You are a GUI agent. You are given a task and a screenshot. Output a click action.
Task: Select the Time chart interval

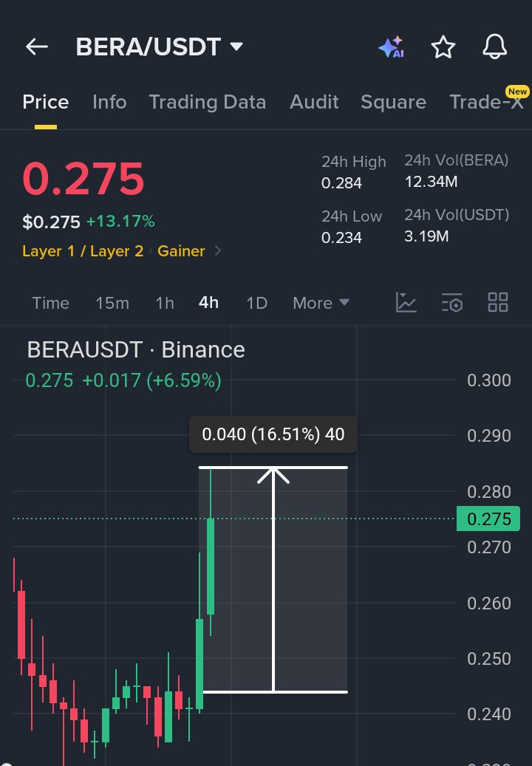click(x=51, y=303)
